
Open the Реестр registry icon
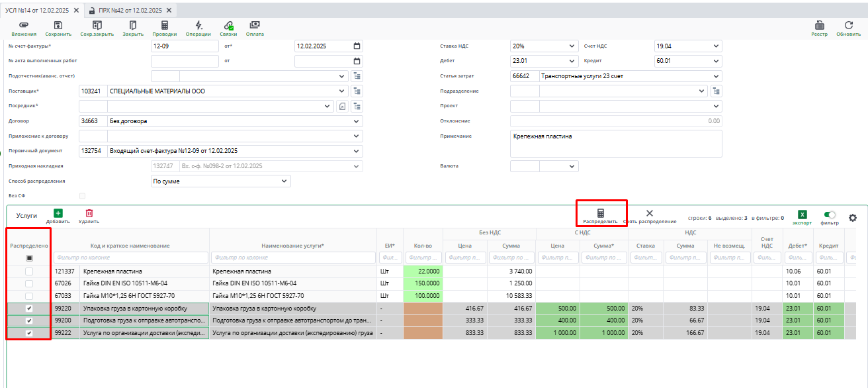819,25
